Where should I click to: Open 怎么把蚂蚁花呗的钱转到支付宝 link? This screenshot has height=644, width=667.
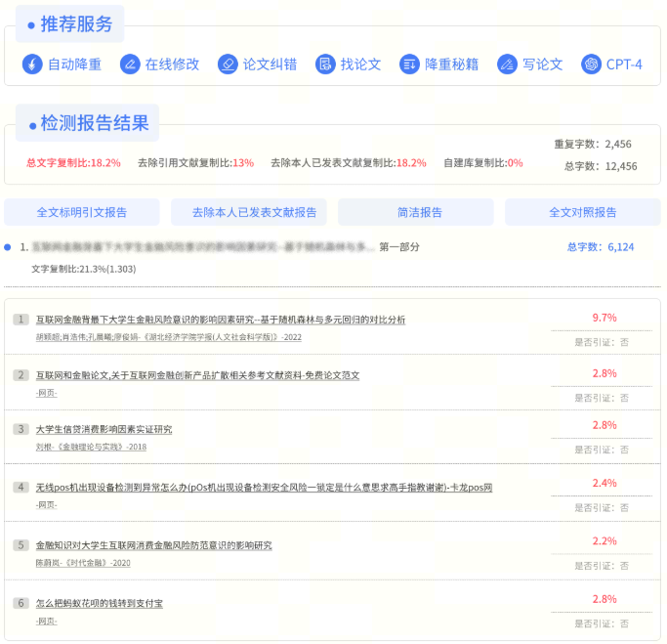tap(99, 603)
